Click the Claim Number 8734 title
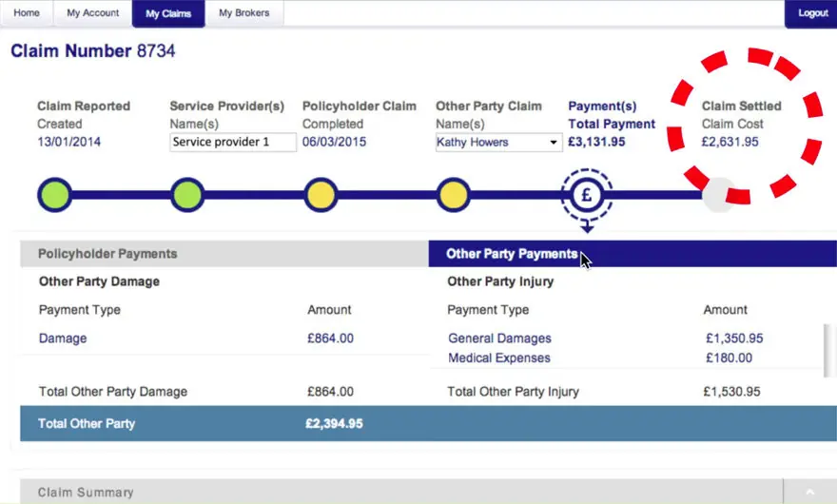837x504 pixels. [93, 51]
